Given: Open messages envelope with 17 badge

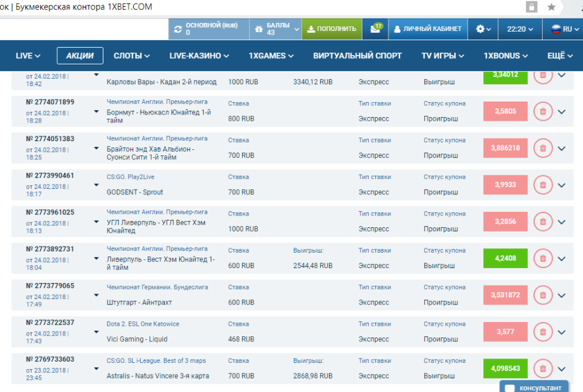Looking at the screenshot, I should (x=375, y=28).
